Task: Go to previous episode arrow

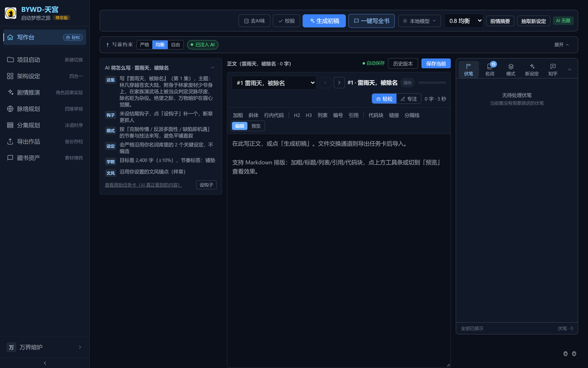Action: click(x=325, y=83)
